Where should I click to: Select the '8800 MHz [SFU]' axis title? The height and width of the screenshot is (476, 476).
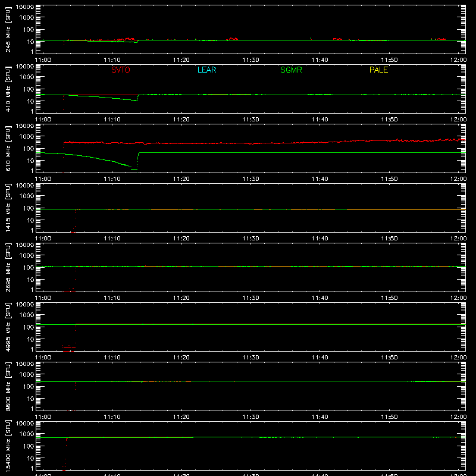click(x=8, y=386)
